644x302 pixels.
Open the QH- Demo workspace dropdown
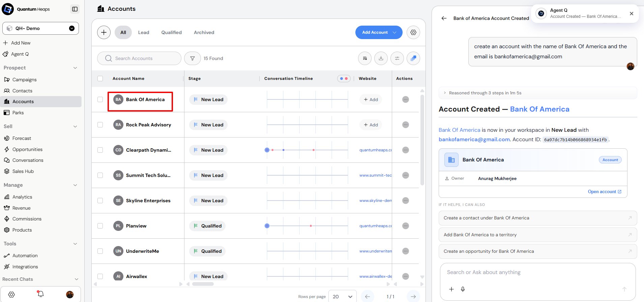click(40, 28)
